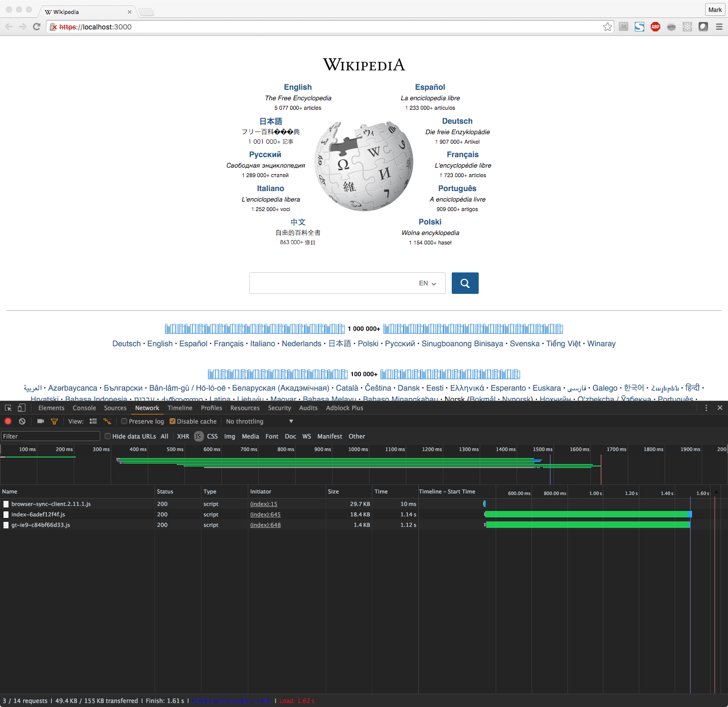
Task: Reload the page with refresh icon
Action: pos(36,27)
